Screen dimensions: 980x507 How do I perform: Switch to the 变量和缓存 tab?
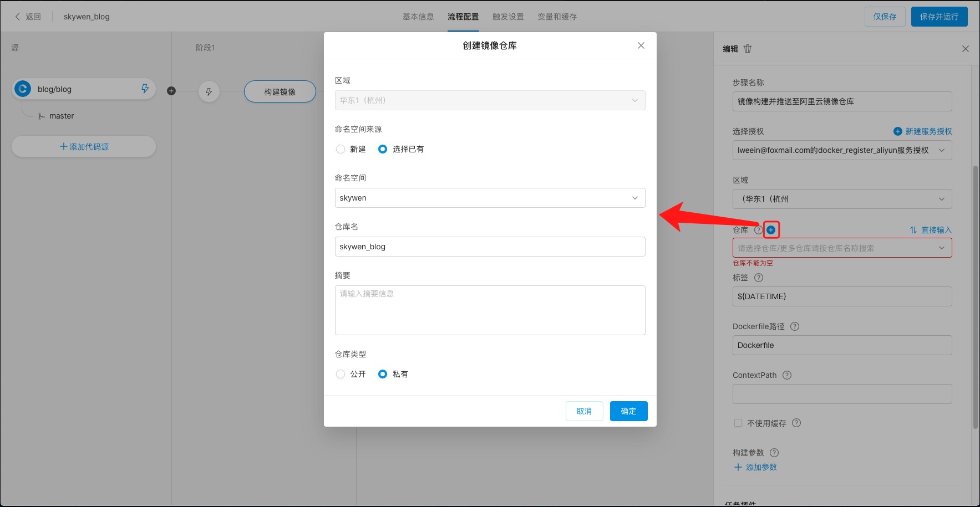[x=557, y=17]
